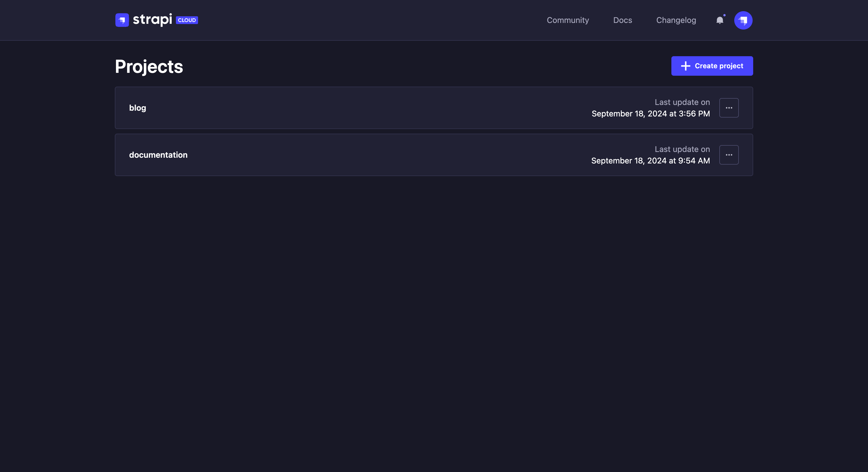Open the Community page

pyautogui.click(x=568, y=20)
